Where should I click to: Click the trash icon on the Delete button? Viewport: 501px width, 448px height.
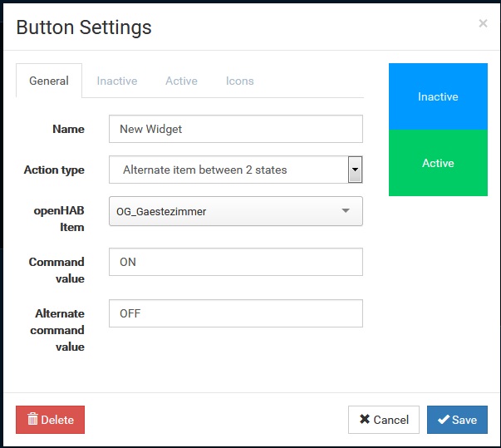[33, 420]
